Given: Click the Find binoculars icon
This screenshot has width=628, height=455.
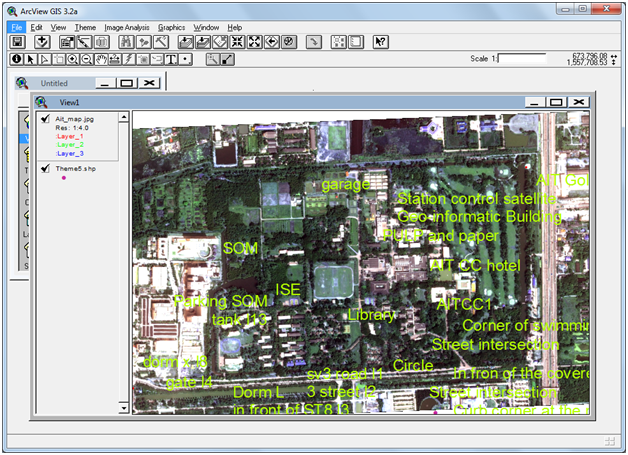Looking at the screenshot, I should tap(125, 42).
